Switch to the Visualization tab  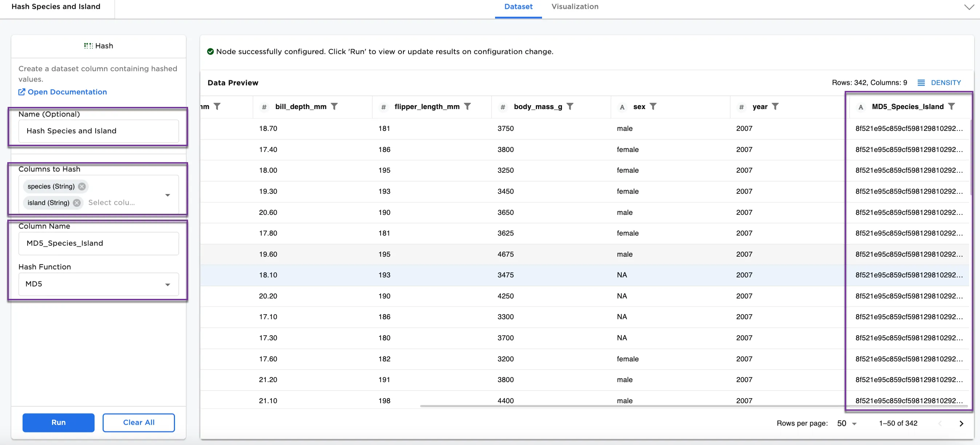click(574, 7)
